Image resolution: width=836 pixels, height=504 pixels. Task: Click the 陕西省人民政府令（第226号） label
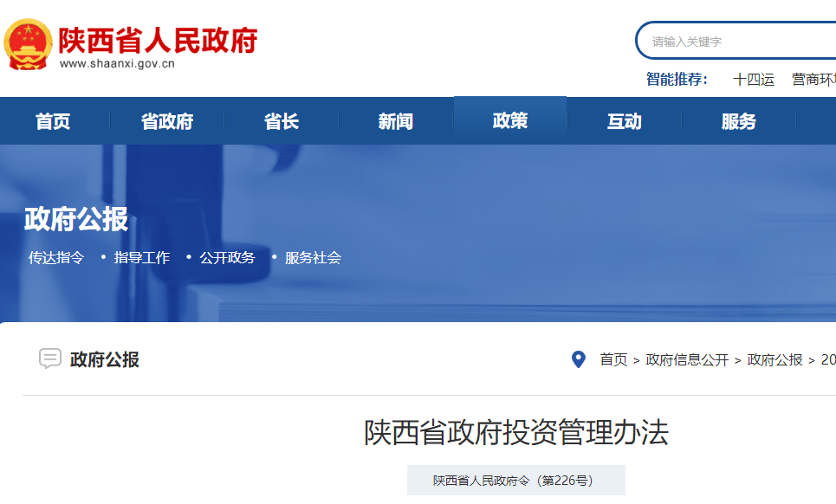click(515, 481)
